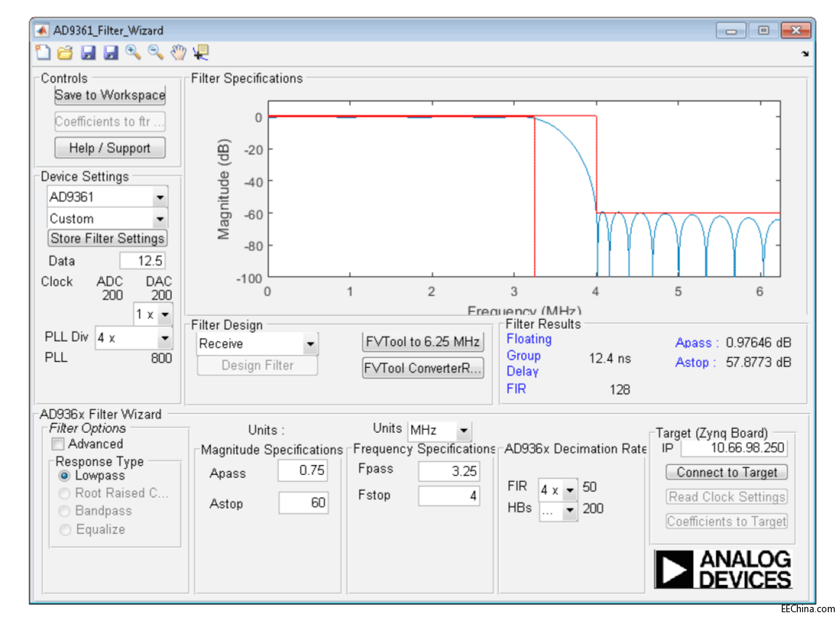Close the AD9361_Filter_Wizard window
This screenshot has width=840, height=619.
pyautogui.click(x=796, y=30)
